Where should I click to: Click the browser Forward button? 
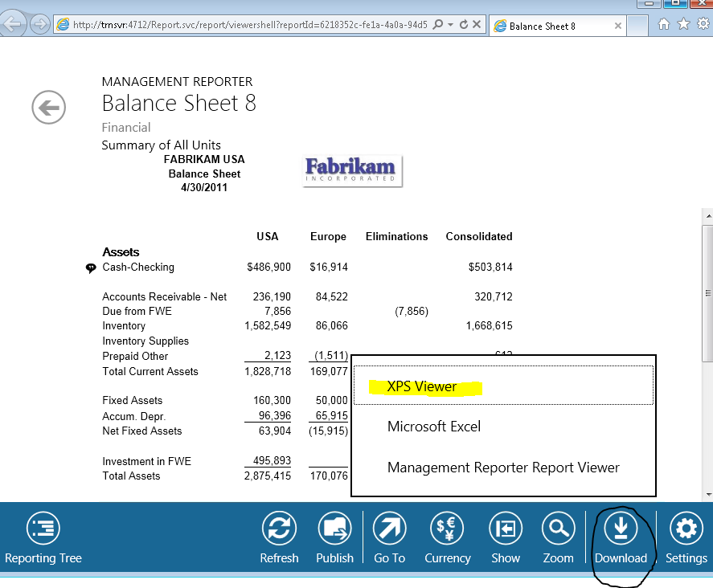pos(40,24)
